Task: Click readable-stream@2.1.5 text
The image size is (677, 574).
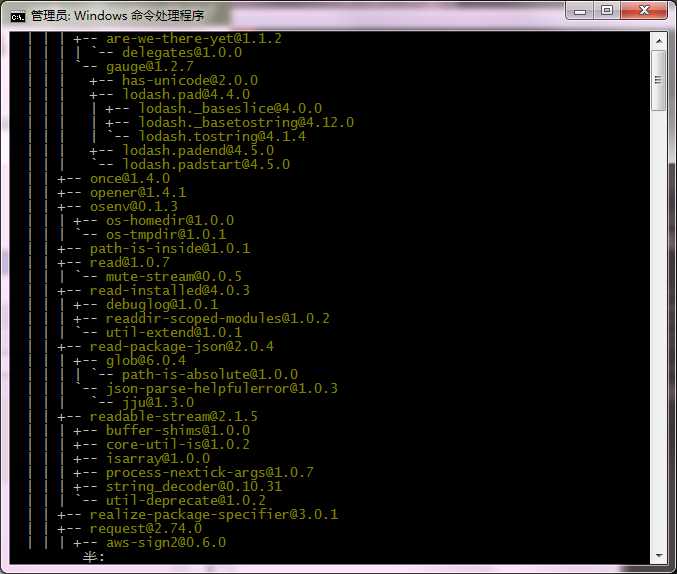Action: 174,417
